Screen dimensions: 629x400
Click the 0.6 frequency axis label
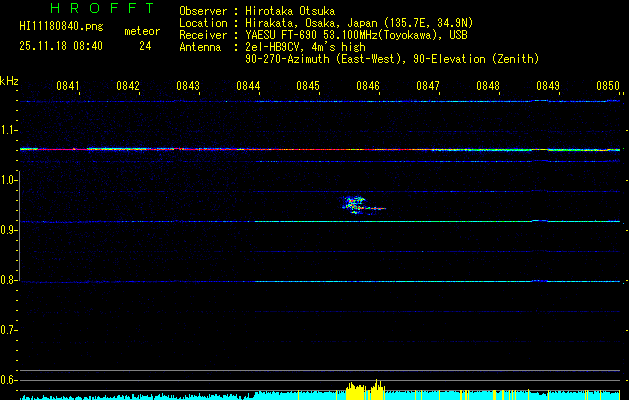click(9, 380)
